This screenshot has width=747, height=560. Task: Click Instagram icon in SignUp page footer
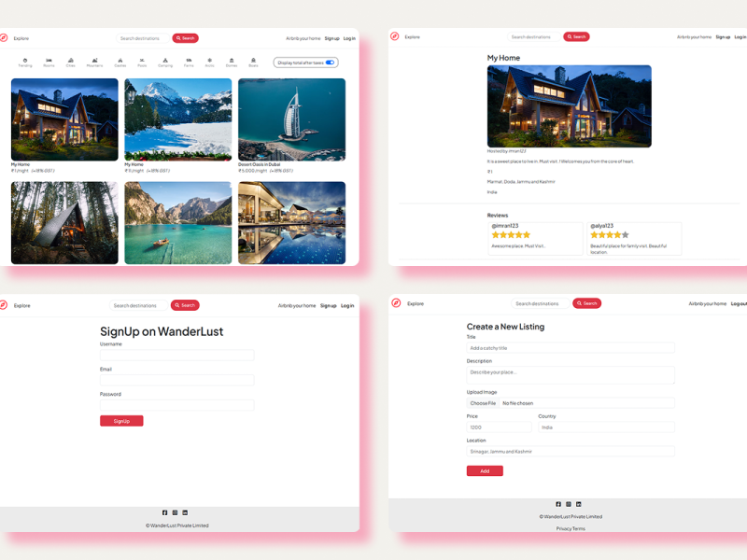(x=175, y=512)
